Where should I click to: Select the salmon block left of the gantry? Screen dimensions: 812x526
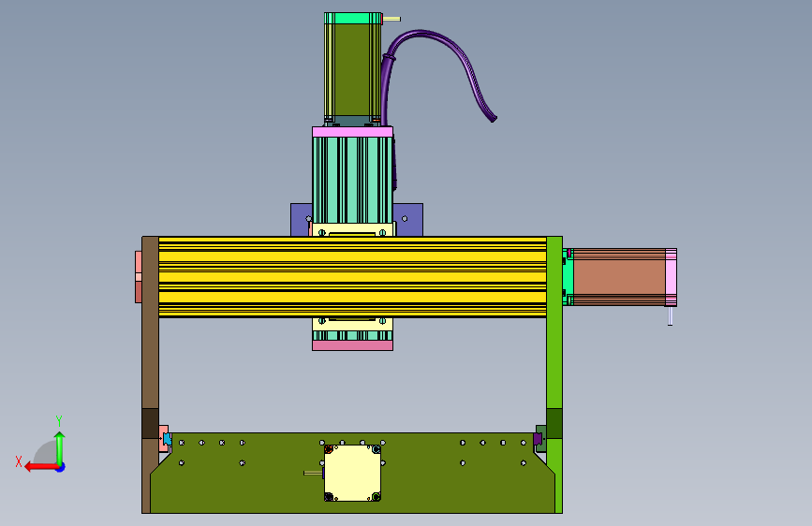tap(139, 277)
